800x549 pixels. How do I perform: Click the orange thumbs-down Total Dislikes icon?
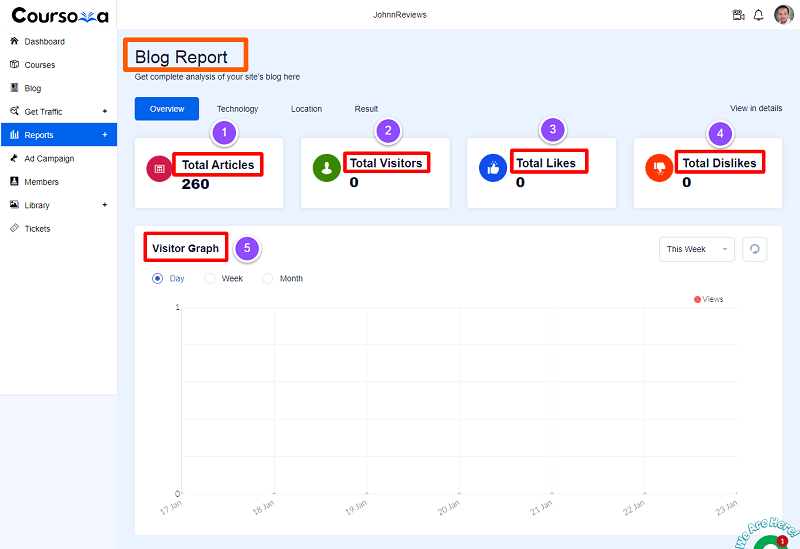[x=659, y=168]
